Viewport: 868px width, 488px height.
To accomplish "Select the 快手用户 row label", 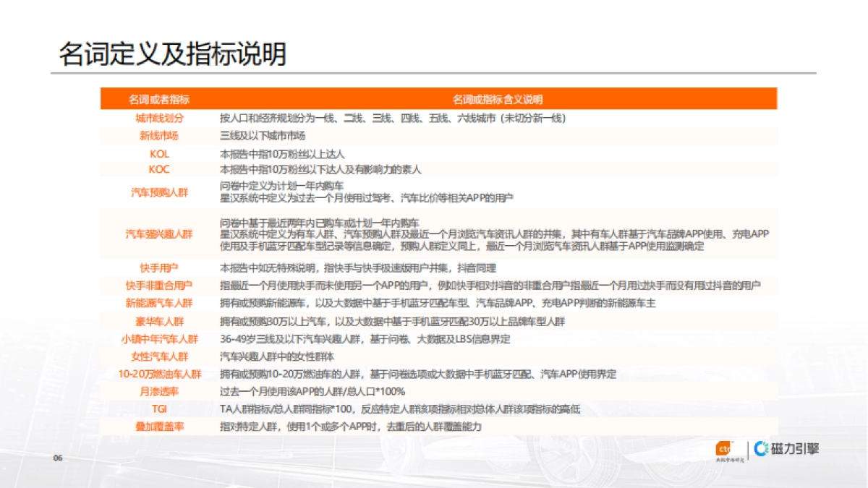I will pyautogui.click(x=160, y=268).
